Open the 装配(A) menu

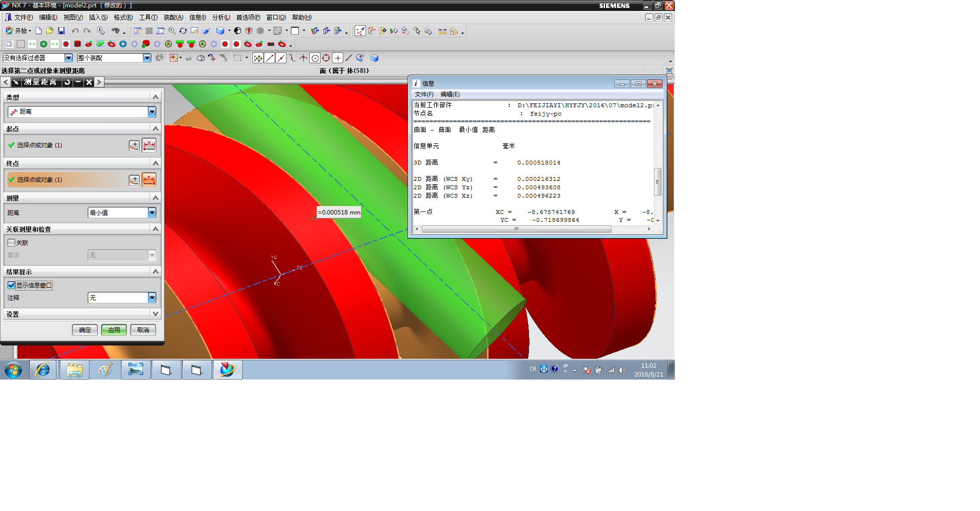[x=173, y=17]
